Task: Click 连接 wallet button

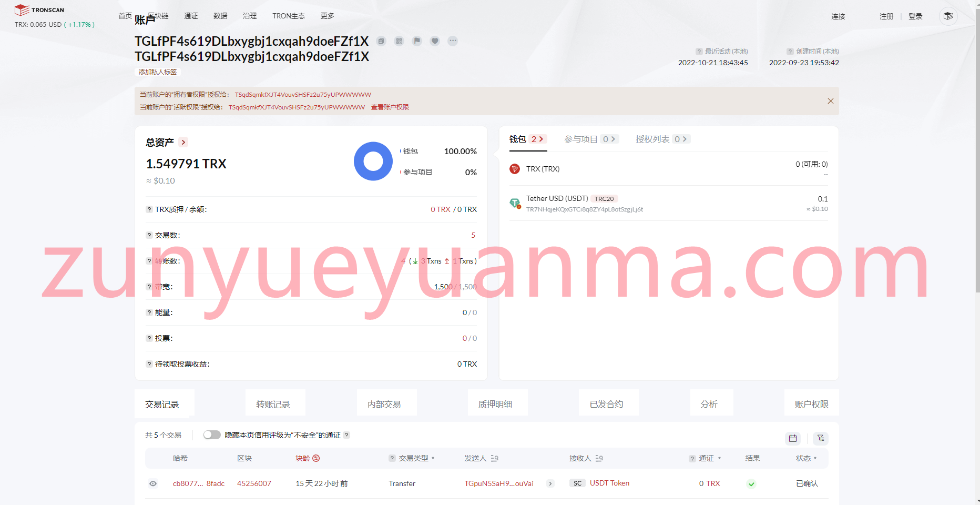Action: (x=838, y=16)
